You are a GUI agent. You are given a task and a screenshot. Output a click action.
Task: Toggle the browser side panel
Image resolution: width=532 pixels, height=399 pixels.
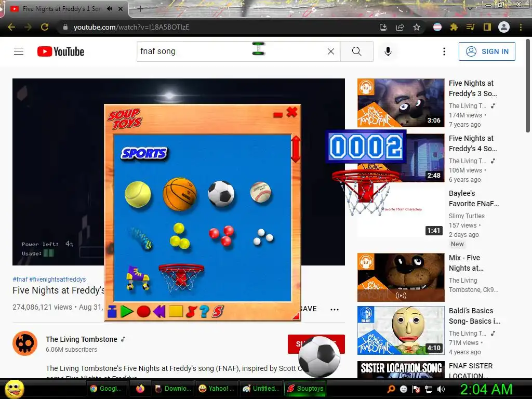487,27
